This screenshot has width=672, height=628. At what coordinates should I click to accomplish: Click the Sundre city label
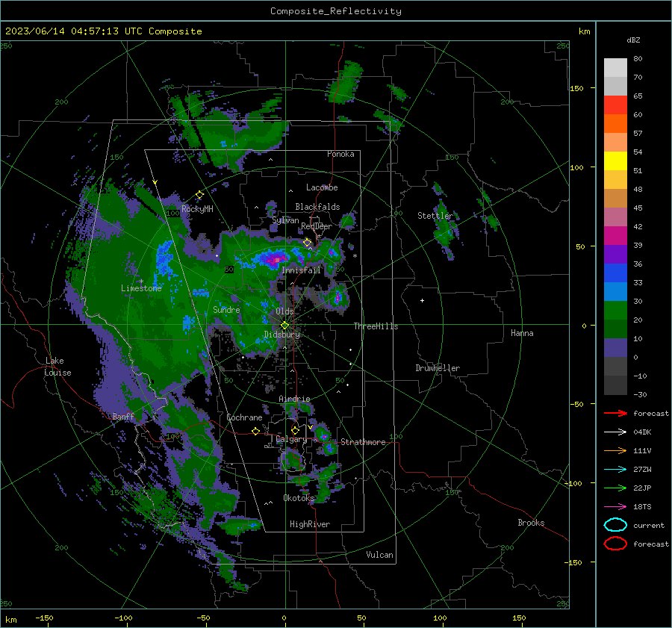(x=226, y=309)
